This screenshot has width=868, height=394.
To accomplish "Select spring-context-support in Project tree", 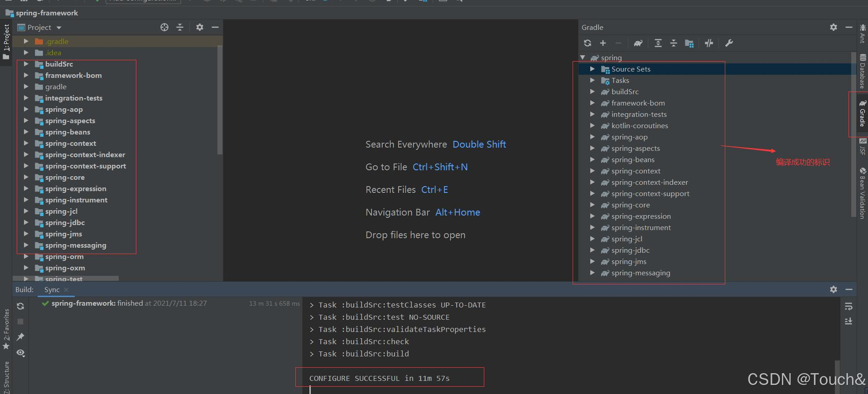I will tap(86, 166).
